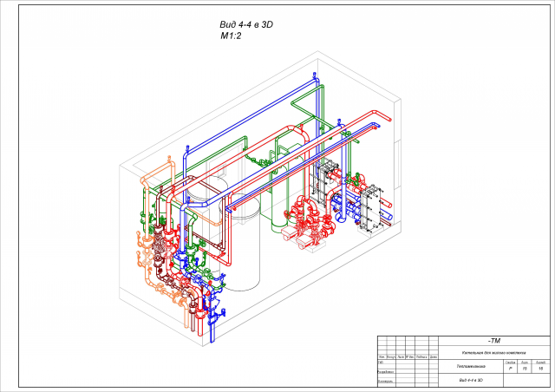Screen dimensions: 555x392
Task: Click the sheet number "15" cell
Action: (x=525, y=369)
